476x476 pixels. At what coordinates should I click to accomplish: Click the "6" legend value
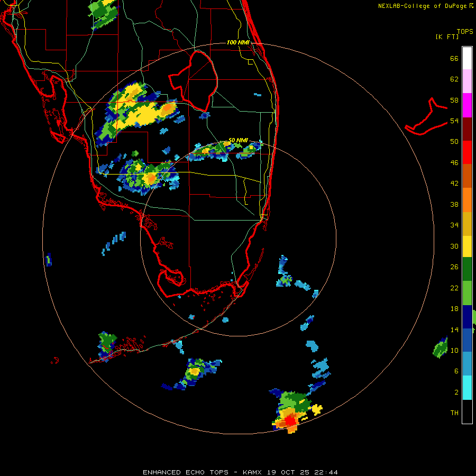[x=456, y=371]
